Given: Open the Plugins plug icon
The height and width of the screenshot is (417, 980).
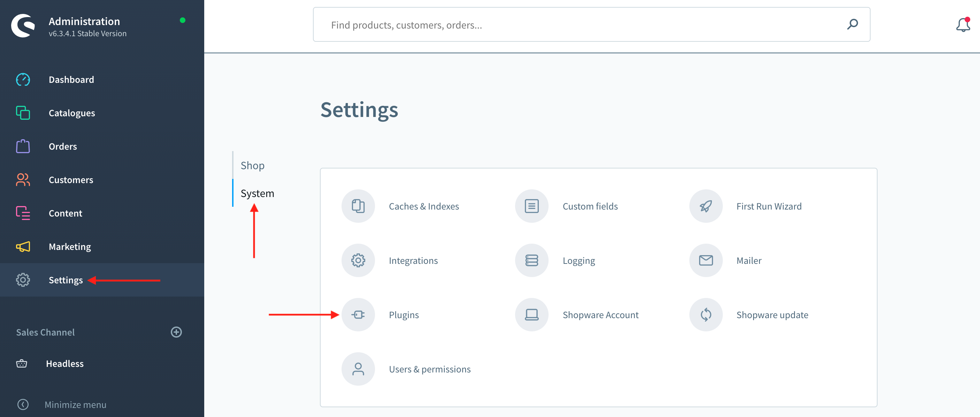Looking at the screenshot, I should pos(358,315).
